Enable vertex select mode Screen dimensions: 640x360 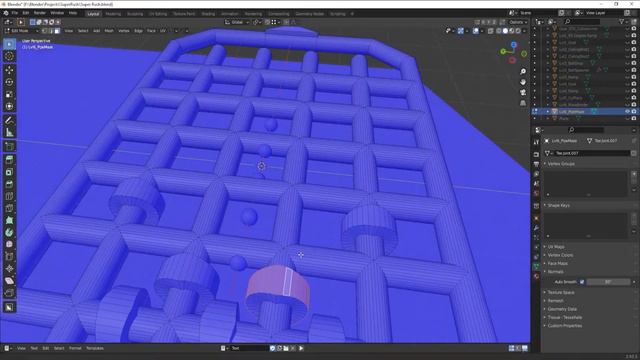tap(44, 31)
